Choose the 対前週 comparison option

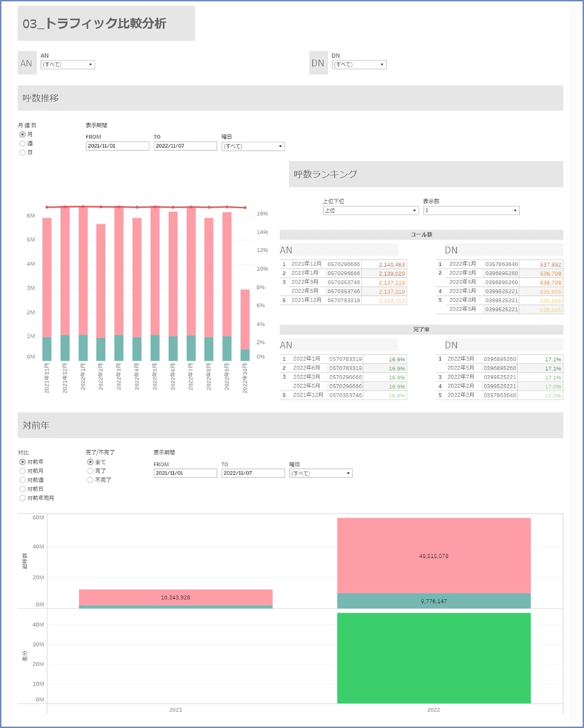(22, 480)
